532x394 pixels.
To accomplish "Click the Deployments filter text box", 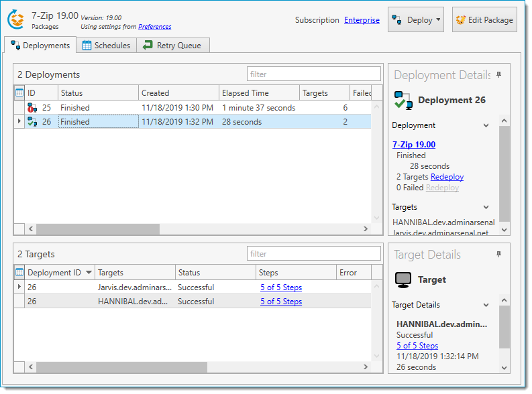I will point(313,74).
